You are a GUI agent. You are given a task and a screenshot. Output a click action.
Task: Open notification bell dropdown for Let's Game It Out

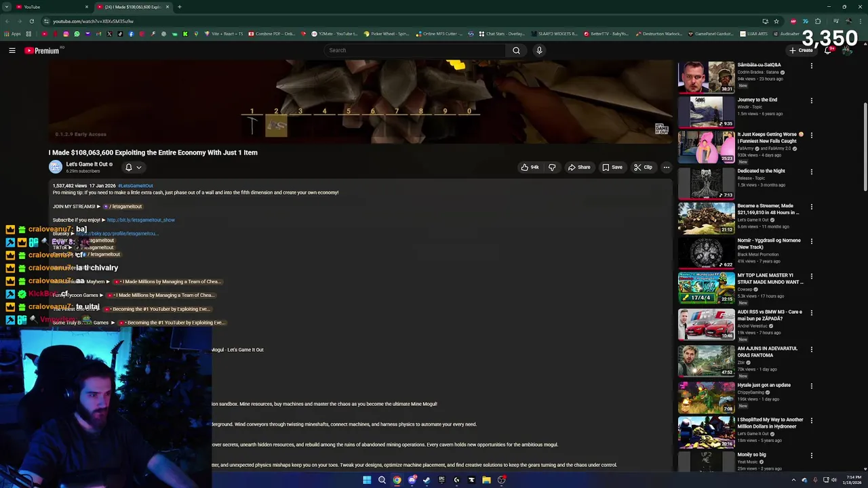tap(134, 167)
